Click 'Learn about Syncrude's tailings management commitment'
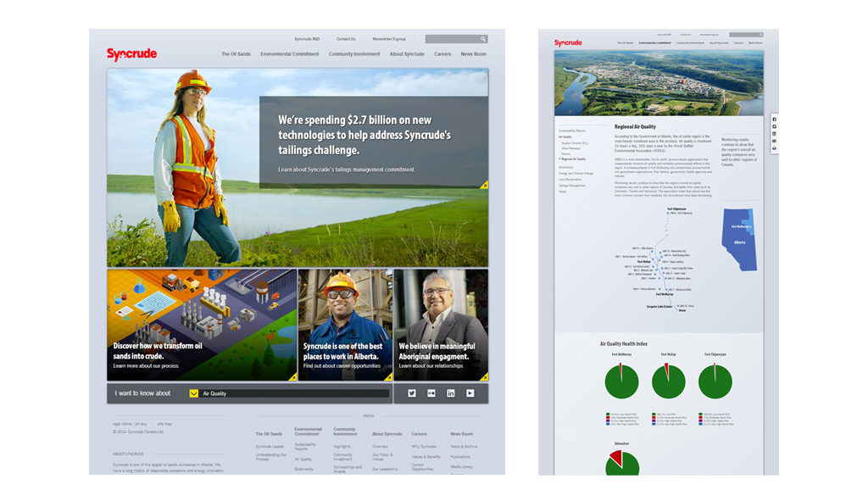 coord(347,170)
